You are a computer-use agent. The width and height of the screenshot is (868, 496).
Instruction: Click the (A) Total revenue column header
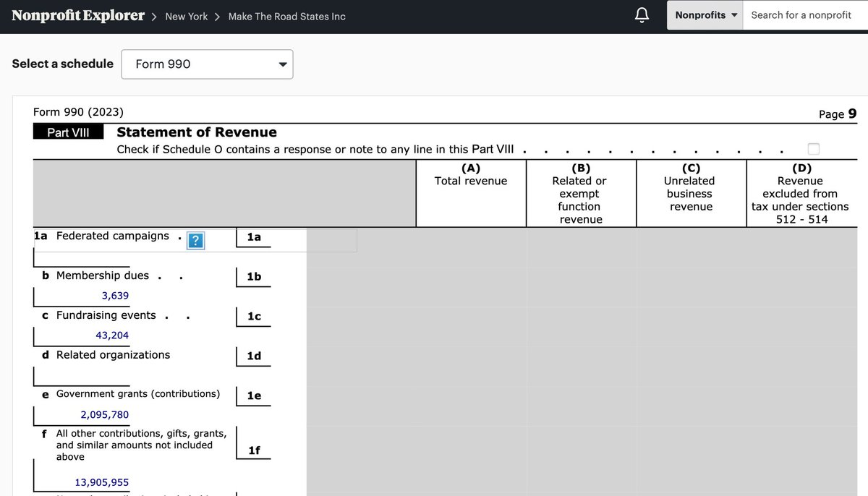471,175
